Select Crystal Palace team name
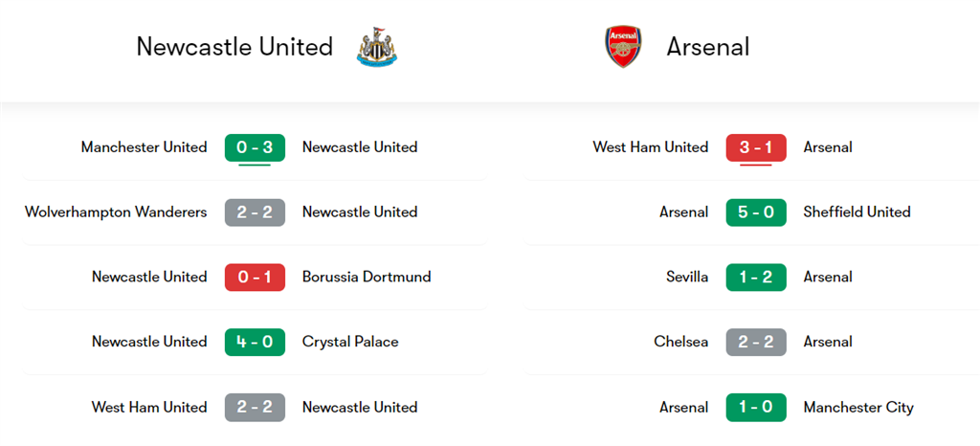The image size is (980, 446). point(350,342)
